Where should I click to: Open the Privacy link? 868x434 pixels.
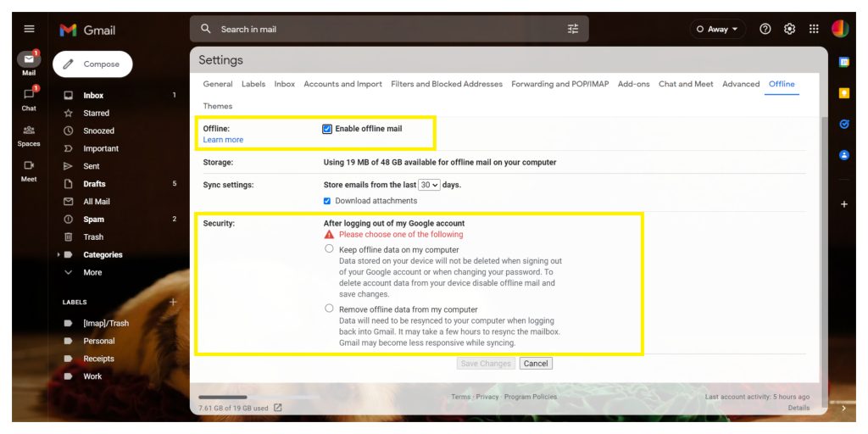[487, 397]
